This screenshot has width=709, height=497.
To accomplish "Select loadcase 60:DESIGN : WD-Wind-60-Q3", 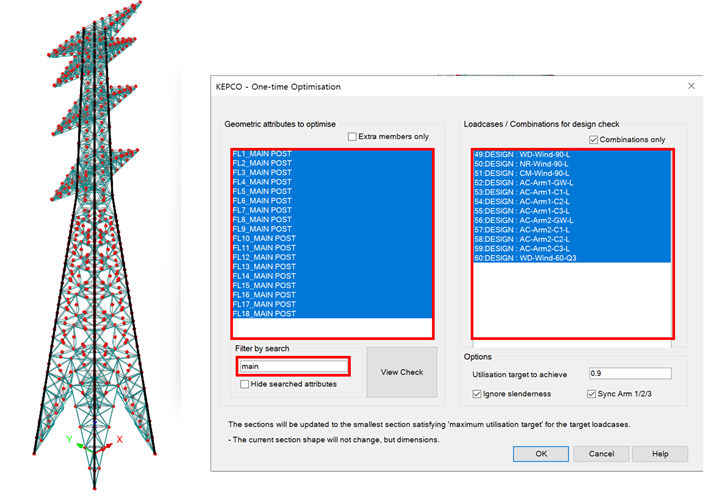I will [x=525, y=258].
